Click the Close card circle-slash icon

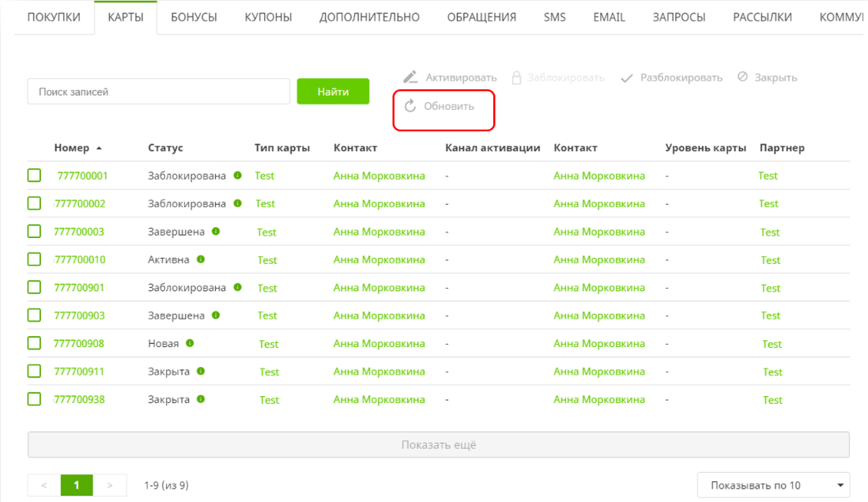coord(742,77)
